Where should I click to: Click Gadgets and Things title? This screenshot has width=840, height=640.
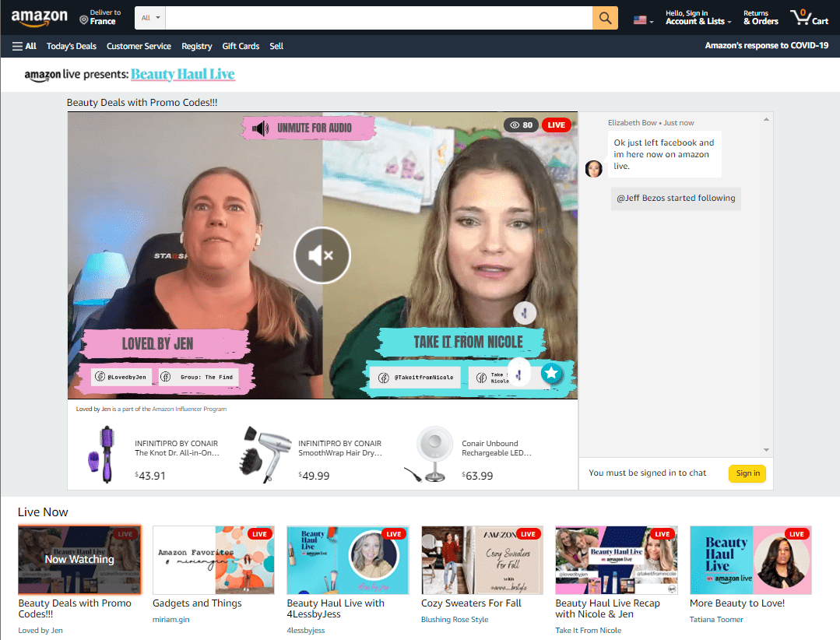[197, 603]
